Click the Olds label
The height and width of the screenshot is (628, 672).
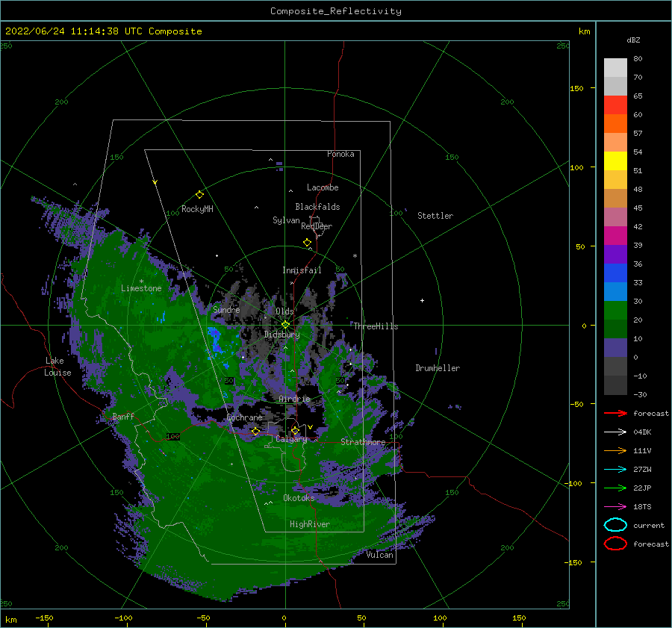[284, 311]
